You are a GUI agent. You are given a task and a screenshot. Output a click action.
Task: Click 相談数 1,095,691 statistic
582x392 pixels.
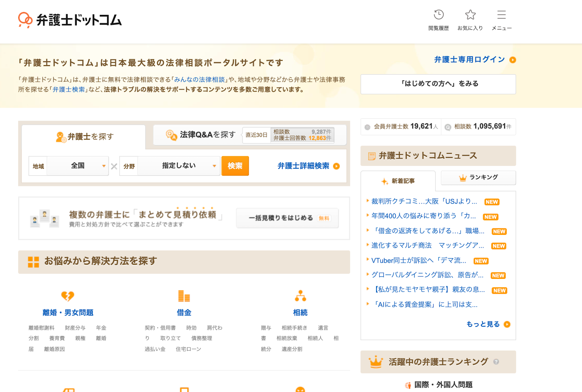(479, 127)
